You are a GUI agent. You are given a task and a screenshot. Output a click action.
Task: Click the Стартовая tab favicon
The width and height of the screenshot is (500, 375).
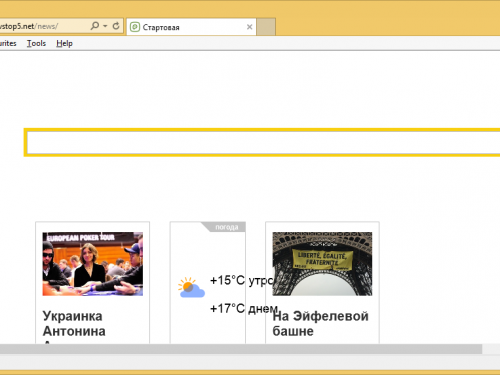135,27
